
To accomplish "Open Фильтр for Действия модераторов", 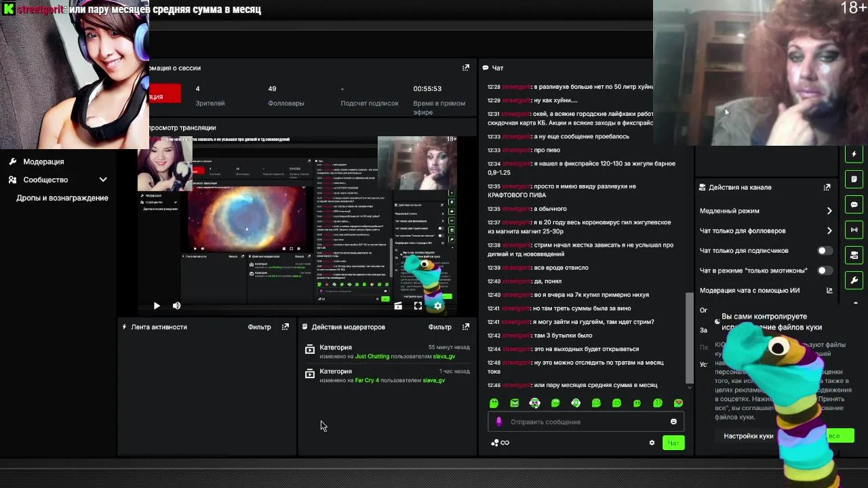I will point(439,327).
